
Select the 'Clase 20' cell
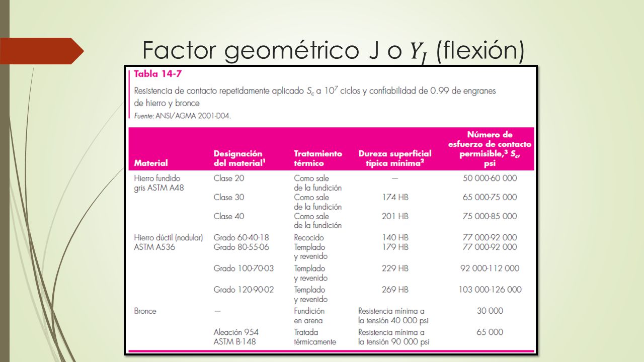[229, 178]
